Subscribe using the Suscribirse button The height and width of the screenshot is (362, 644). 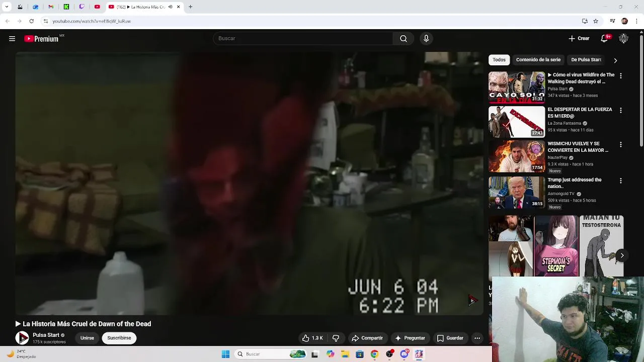(119, 338)
